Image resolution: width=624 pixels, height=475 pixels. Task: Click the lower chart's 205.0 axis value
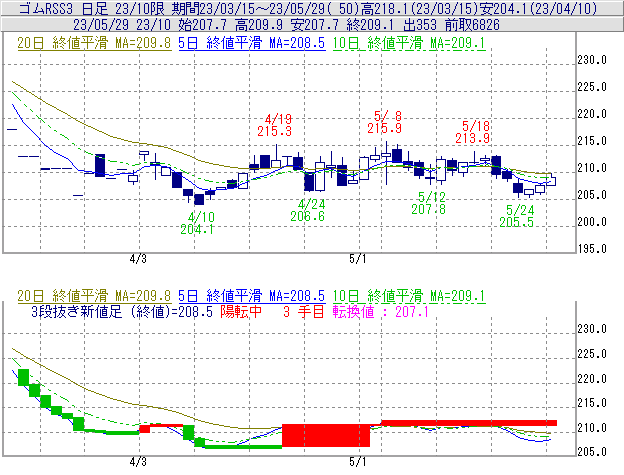coord(592,452)
